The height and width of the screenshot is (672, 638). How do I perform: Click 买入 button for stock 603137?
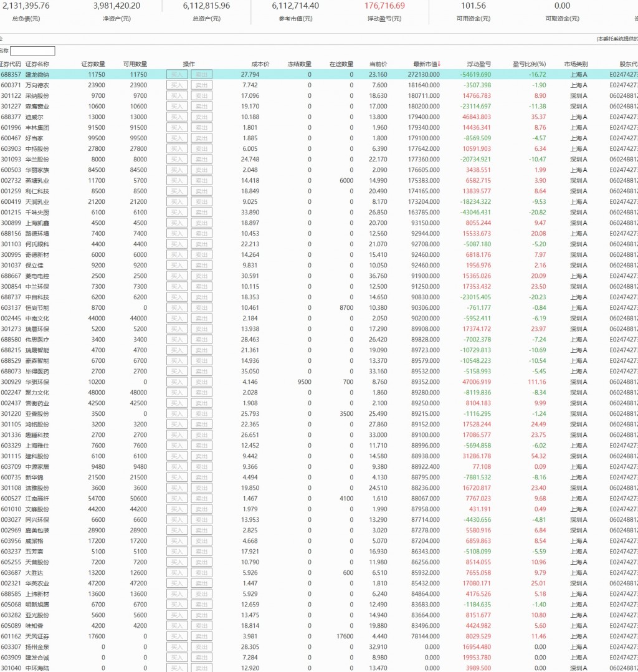(x=177, y=308)
